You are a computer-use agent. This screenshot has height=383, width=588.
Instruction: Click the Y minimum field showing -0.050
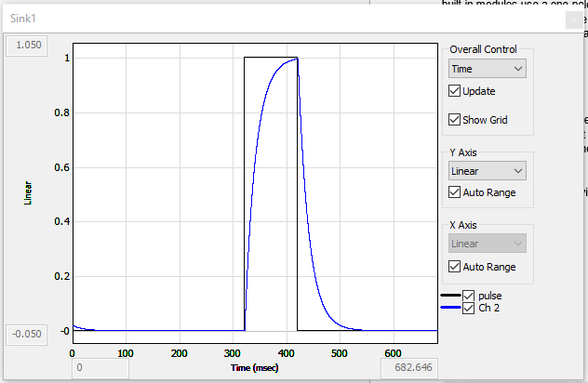pyautogui.click(x=27, y=335)
